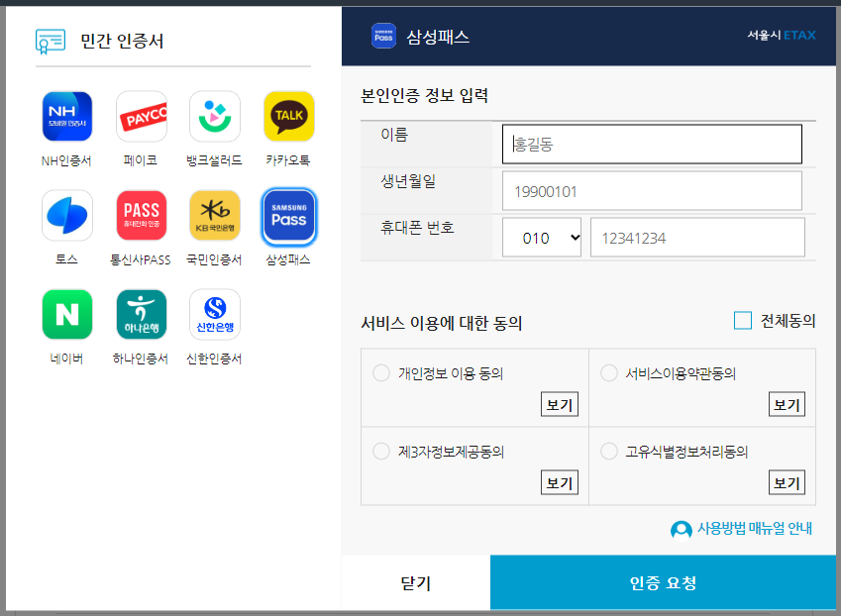Image resolution: width=841 pixels, height=616 pixels.
Task: Select the Toss (토스) icon
Action: (x=67, y=216)
